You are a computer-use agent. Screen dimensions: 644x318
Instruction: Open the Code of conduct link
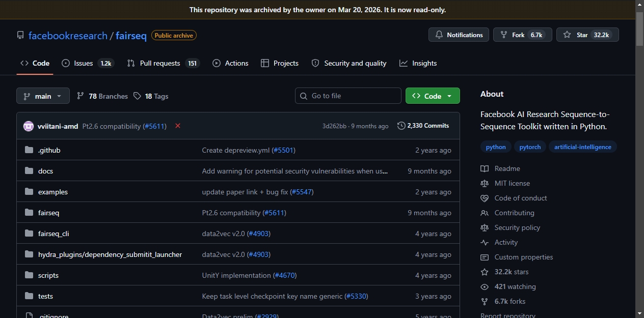point(521,198)
